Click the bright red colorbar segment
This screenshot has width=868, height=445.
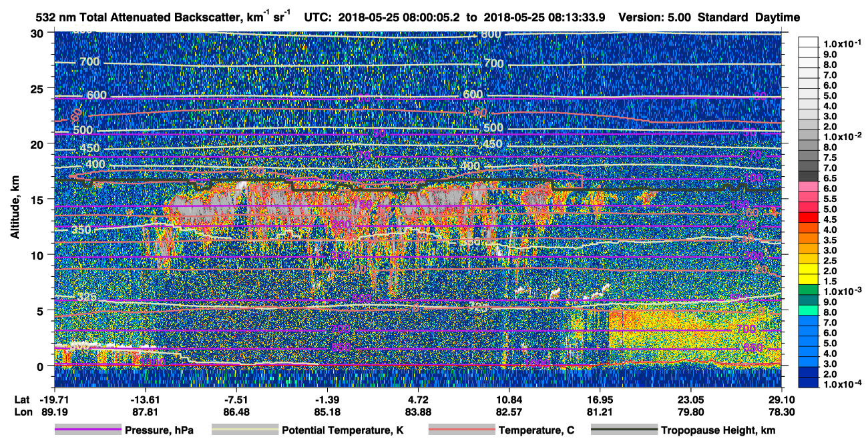click(810, 217)
